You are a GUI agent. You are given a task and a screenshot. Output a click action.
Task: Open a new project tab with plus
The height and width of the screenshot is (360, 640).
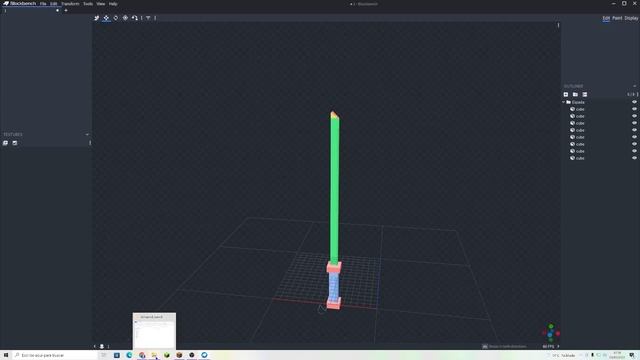[x=66, y=10]
